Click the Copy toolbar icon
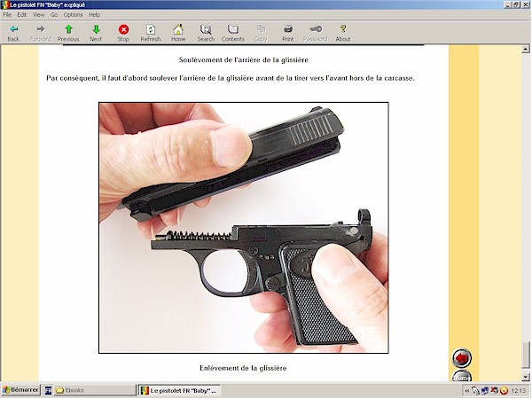The image size is (532, 399). click(x=261, y=29)
